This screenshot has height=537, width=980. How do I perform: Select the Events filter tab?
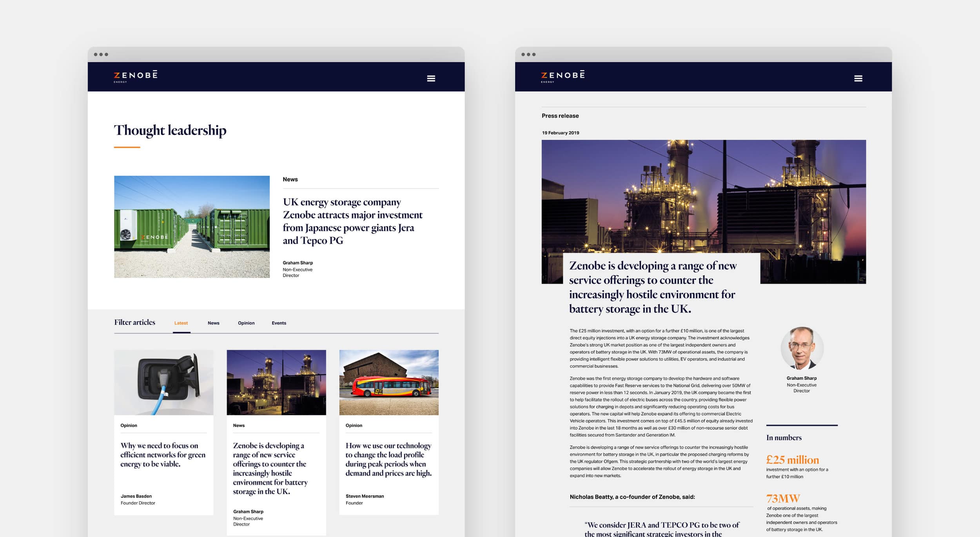coord(279,323)
